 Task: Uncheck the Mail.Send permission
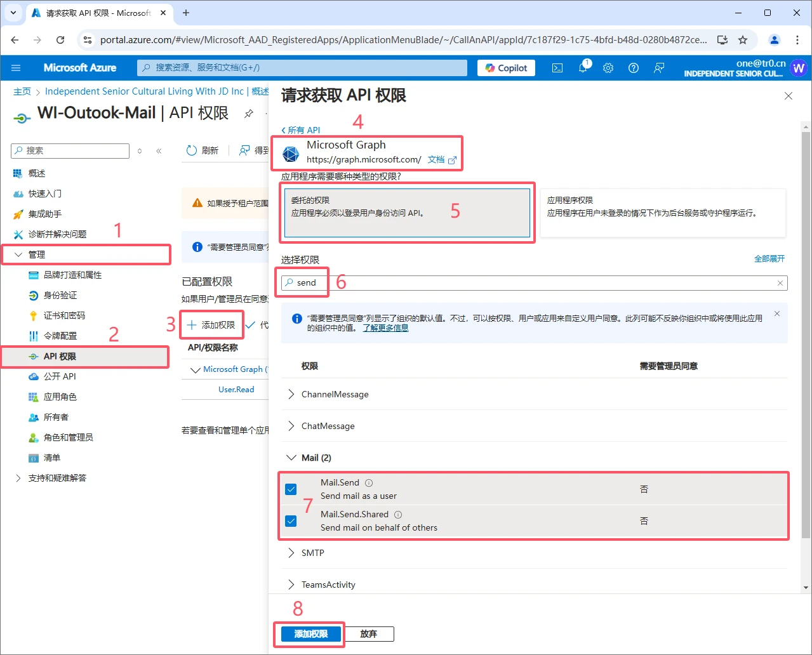[x=291, y=489]
